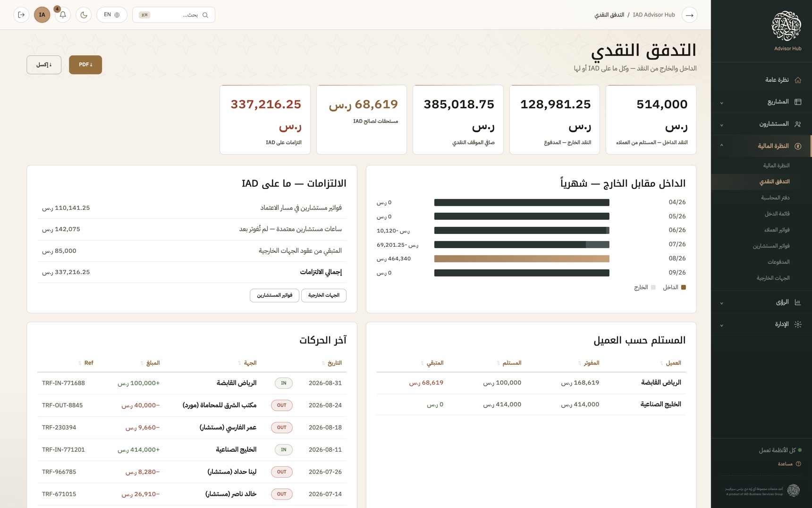This screenshot has height=508, width=812.
Task: Open notifications bell with badge 4
Action: click(63, 15)
